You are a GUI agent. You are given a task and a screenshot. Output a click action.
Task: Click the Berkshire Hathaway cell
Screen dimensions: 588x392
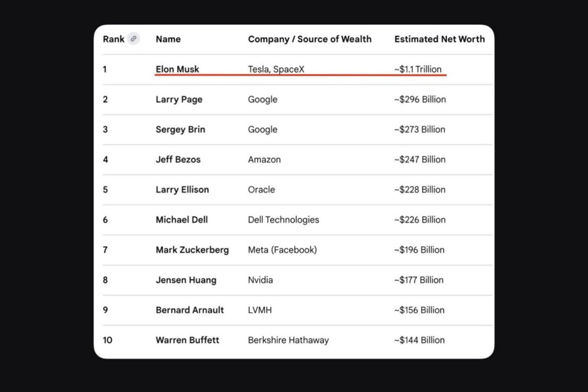coord(288,340)
